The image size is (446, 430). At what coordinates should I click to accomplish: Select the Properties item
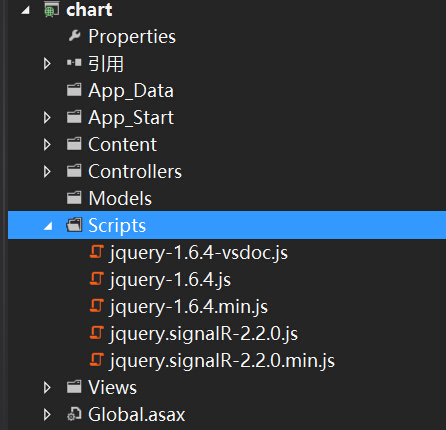pos(132,36)
